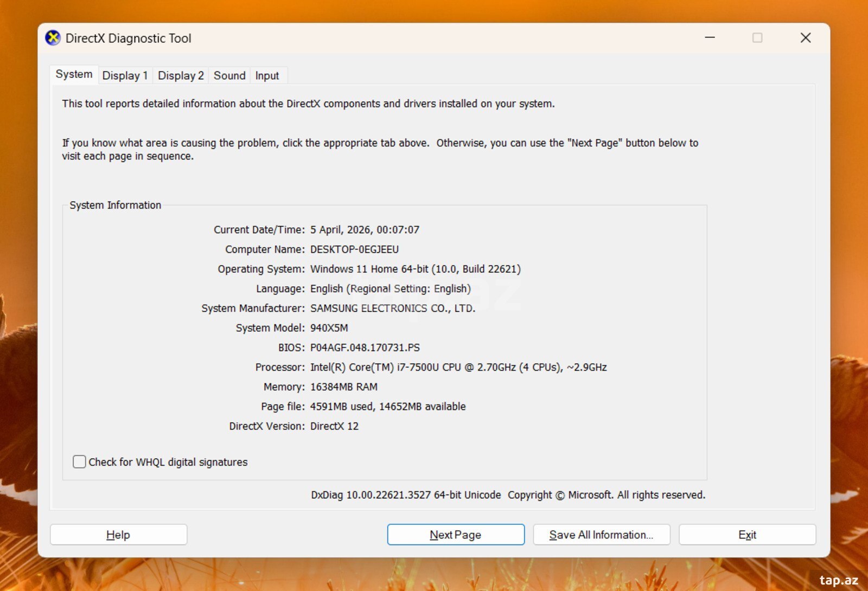Viewport: 868px width, 591px height.
Task: Click DxDiag 10.00.22621.3527 version text
Action: point(406,495)
